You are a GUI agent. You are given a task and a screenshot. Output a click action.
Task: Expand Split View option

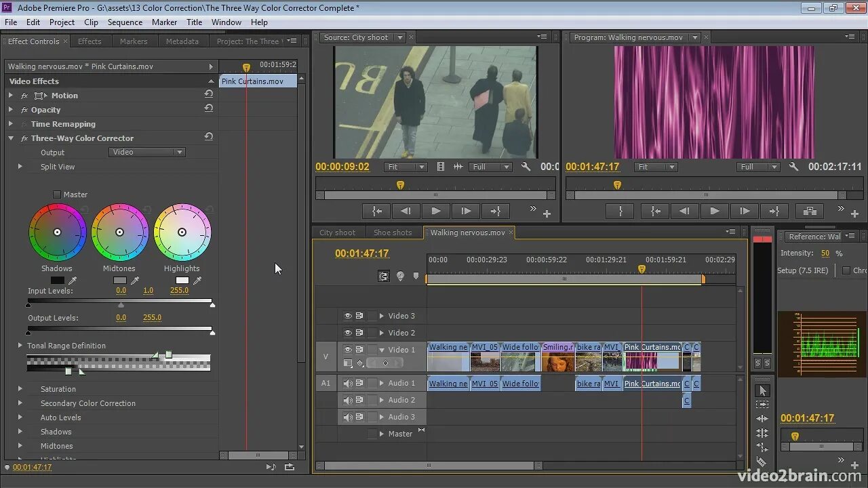click(x=20, y=167)
